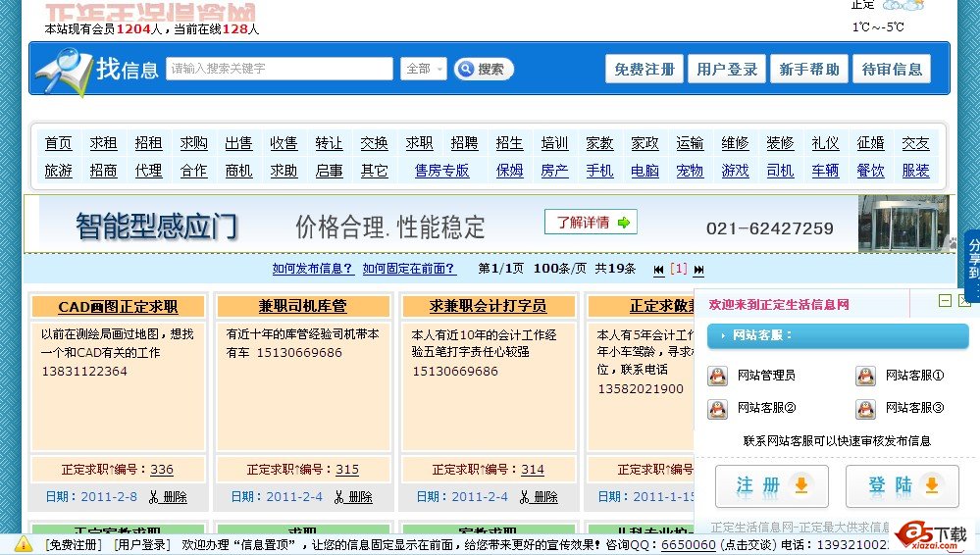Select 求租 category
This screenshot has width=980, height=555.
104,143
